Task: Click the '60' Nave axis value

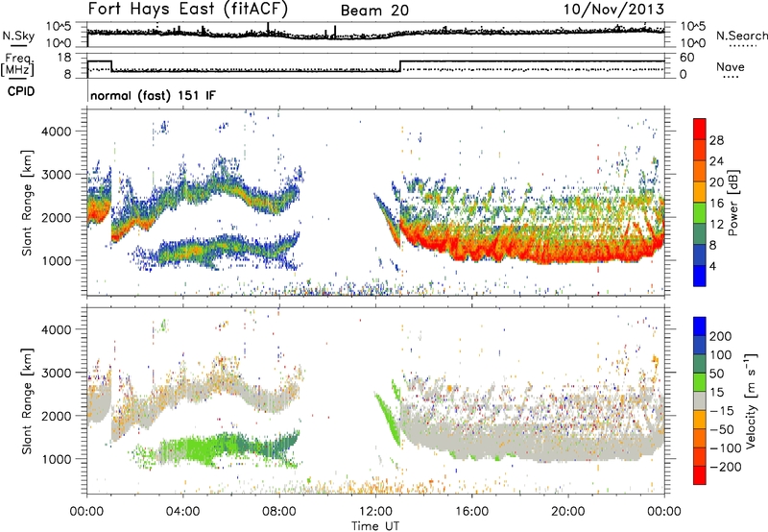Action: pos(686,58)
